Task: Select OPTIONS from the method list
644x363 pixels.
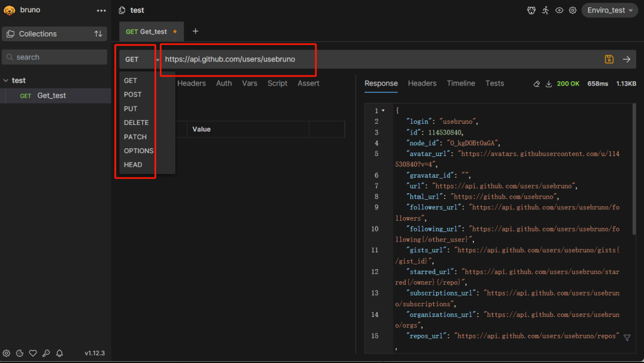Action: coord(139,151)
